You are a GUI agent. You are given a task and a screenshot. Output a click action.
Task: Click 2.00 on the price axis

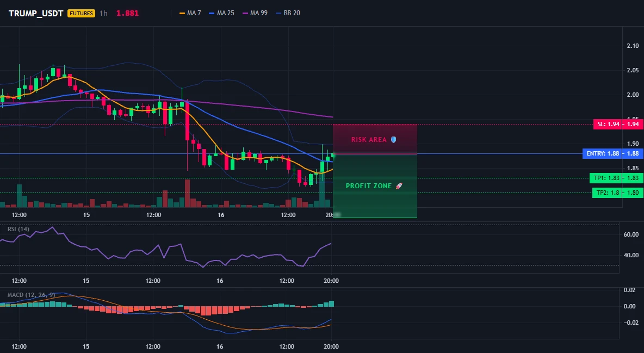[633, 95]
